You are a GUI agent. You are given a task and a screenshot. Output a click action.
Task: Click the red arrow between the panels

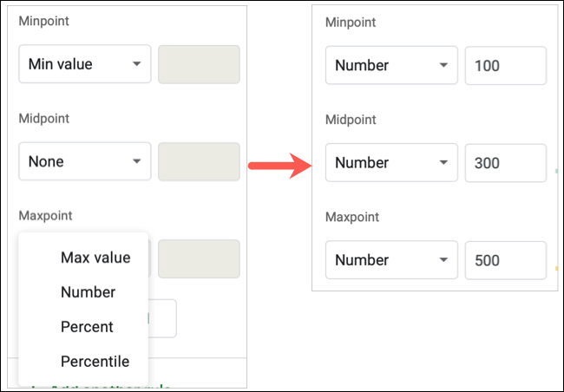pyautogui.click(x=279, y=164)
